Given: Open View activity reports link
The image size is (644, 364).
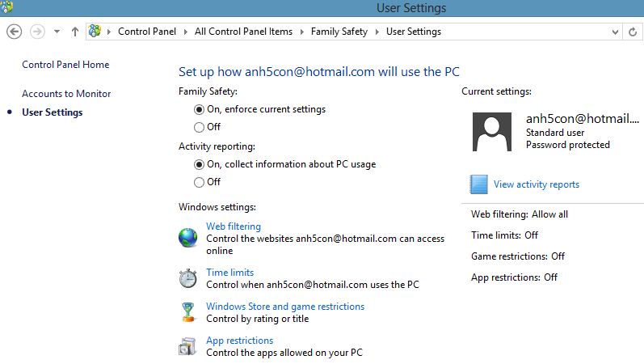Looking at the screenshot, I should pyautogui.click(x=537, y=184).
